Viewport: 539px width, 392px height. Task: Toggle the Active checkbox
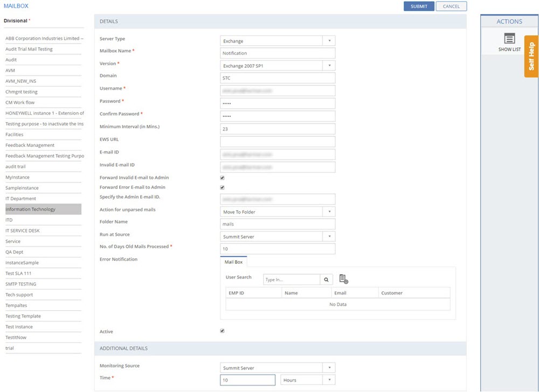pyautogui.click(x=222, y=331)
